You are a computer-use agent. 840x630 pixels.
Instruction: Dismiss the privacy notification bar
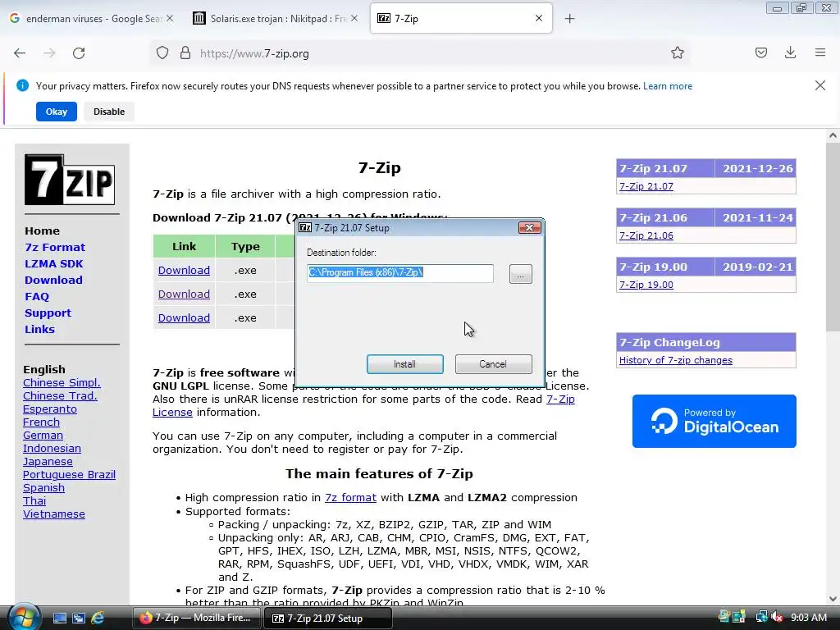tap(820, 85)
